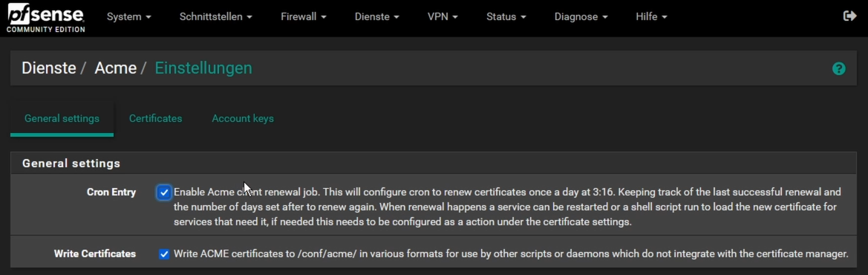The height and width of the screenshot is (275, 868).
Task: Open the help question mark icon
Action: 838,68
